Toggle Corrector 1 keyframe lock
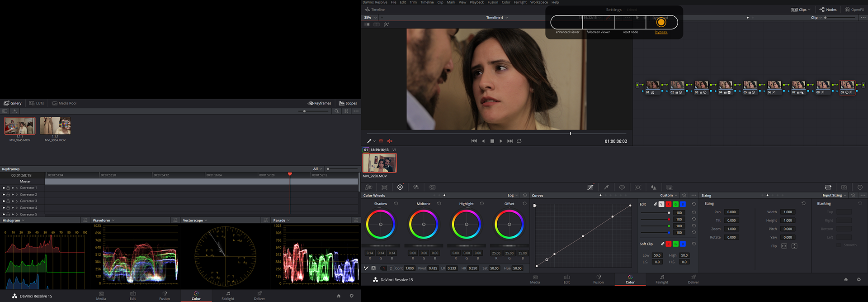This screenshot has width=868, height=302. 8,188
